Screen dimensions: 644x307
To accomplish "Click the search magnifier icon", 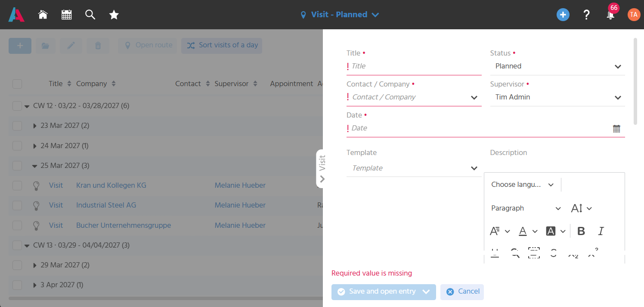I will point(90,15).
